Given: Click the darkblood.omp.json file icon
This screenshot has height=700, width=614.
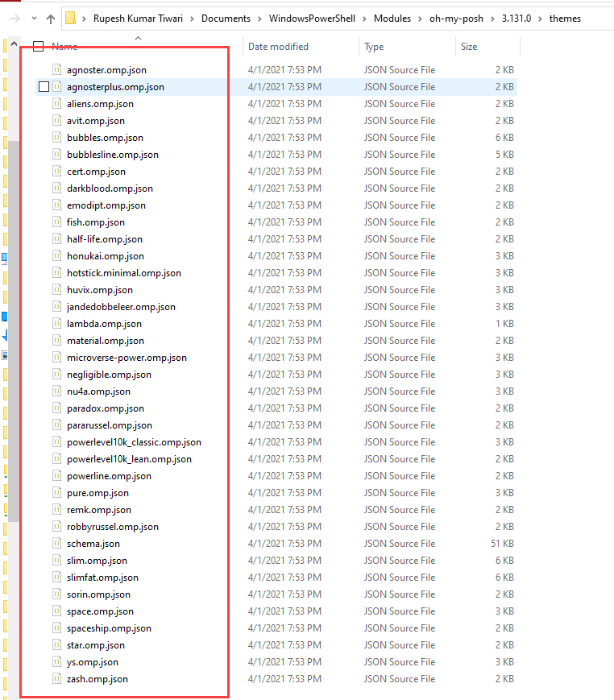Looking at the screenshot, I should point(56,188).
